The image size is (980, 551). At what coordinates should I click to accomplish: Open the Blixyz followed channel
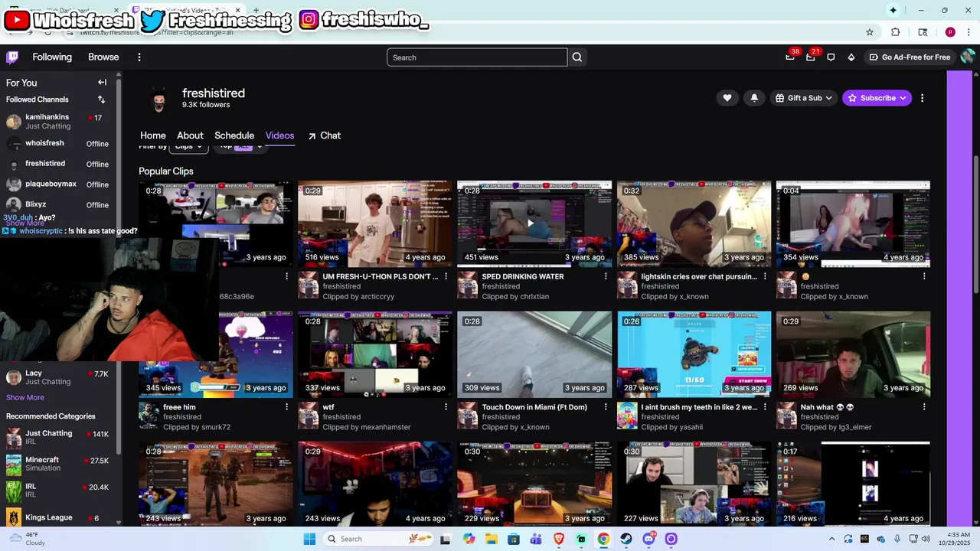(60, 205)
